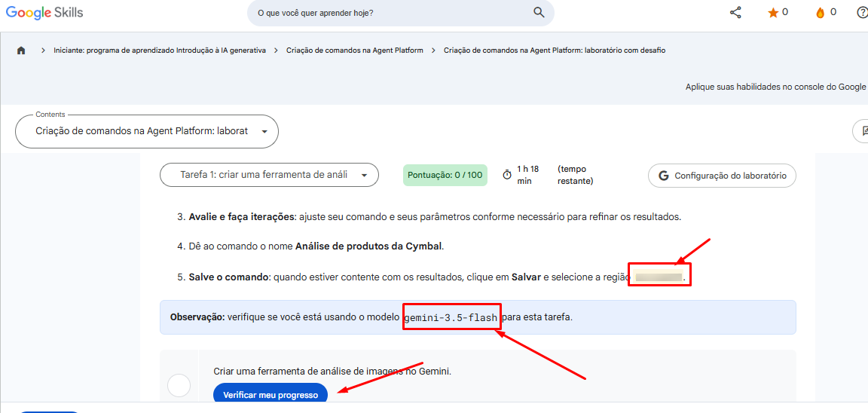Open the help question mark icon
This screenshot has width=868, height=413.
(863, 13)
